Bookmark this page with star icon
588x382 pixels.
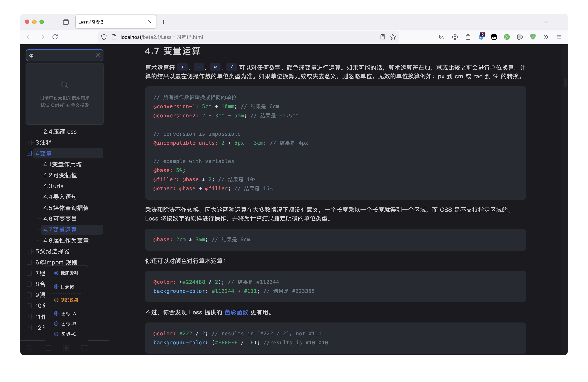point(393,37)
